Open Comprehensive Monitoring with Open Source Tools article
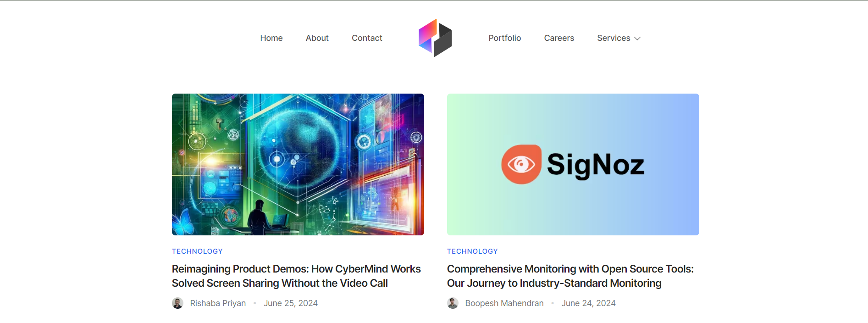This screenshot has width=868, height=323. click(570, 276)
